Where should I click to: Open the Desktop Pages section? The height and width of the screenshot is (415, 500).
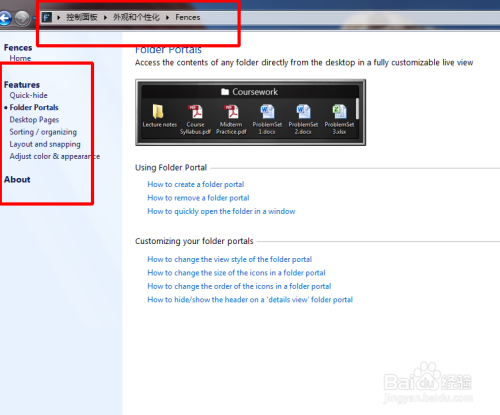click(34, 120)
